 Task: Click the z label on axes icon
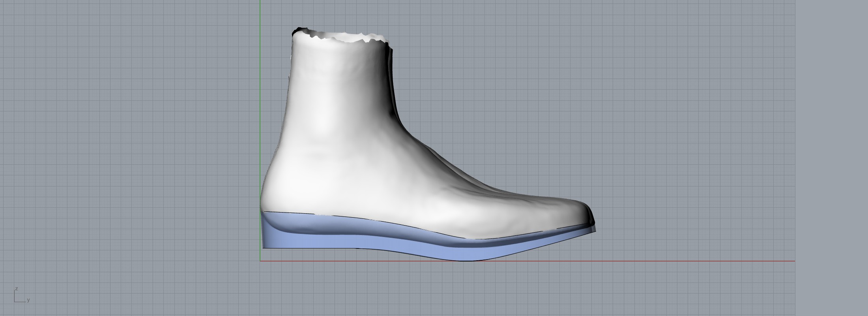tap(17, 289)
